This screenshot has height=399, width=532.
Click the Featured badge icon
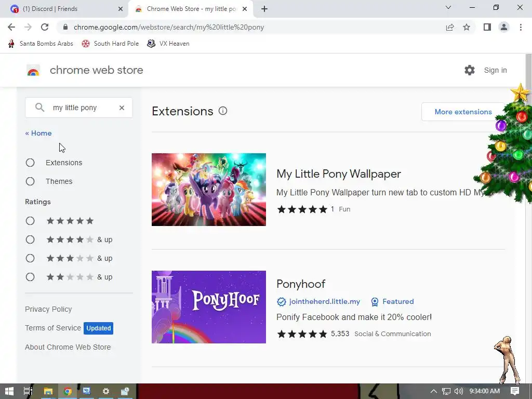point(375,302)
